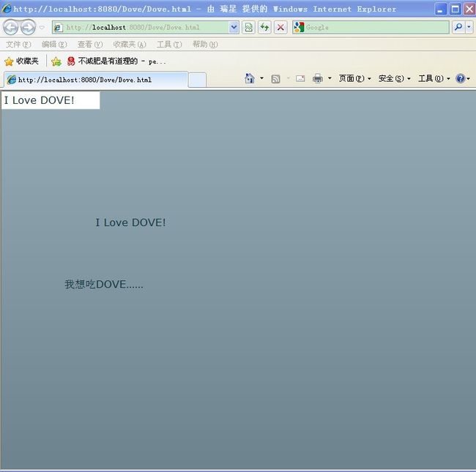The height and width of the screenshot is (472, 476).
Task: Open the 不减肥是有道理的 favorites link
Action: (x=116, y=61)
